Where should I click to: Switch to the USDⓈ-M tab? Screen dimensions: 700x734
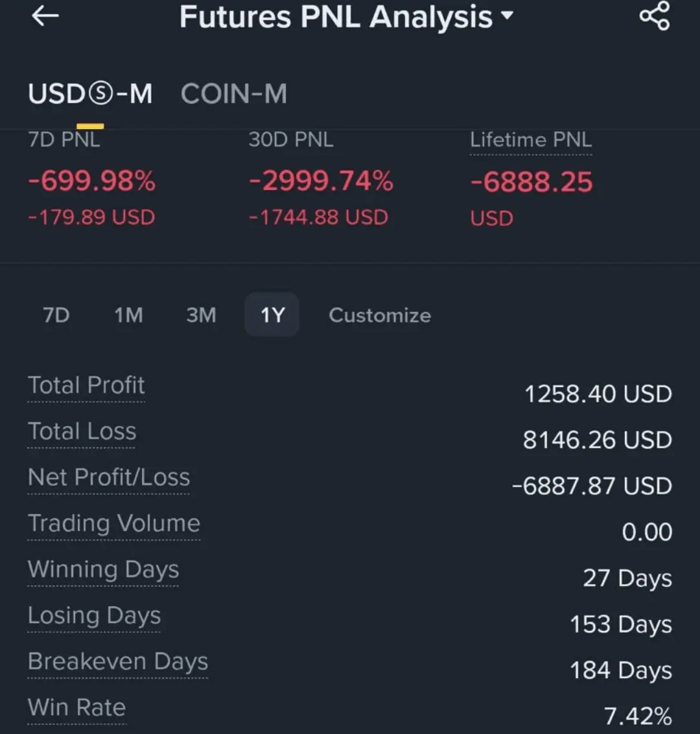(x=90, y=95)
